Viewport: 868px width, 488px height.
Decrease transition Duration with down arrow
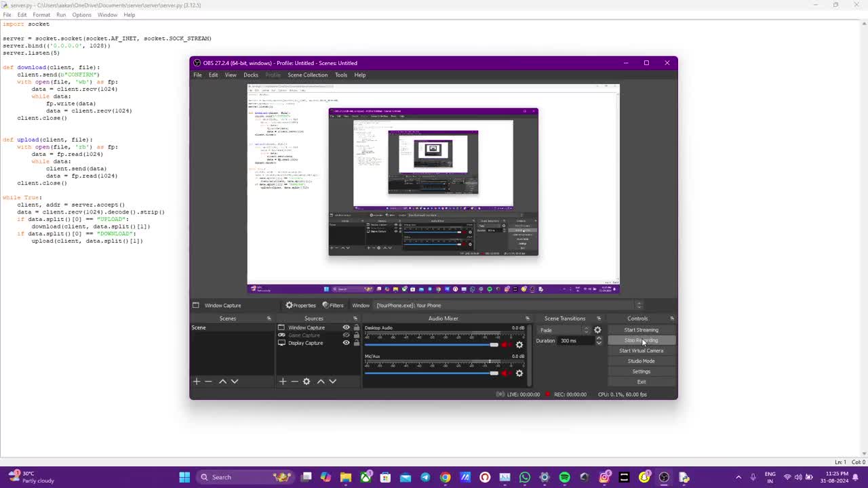click(x=599, y=343)
